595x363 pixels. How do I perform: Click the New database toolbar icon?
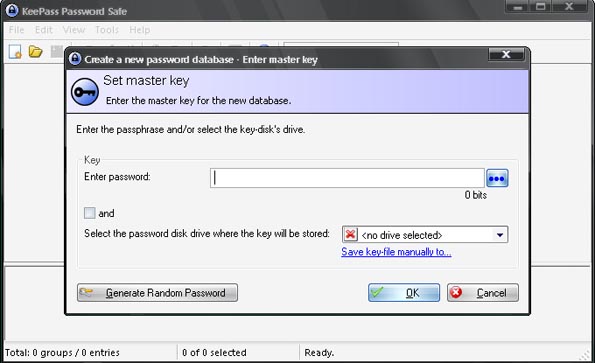coord(15,52)
